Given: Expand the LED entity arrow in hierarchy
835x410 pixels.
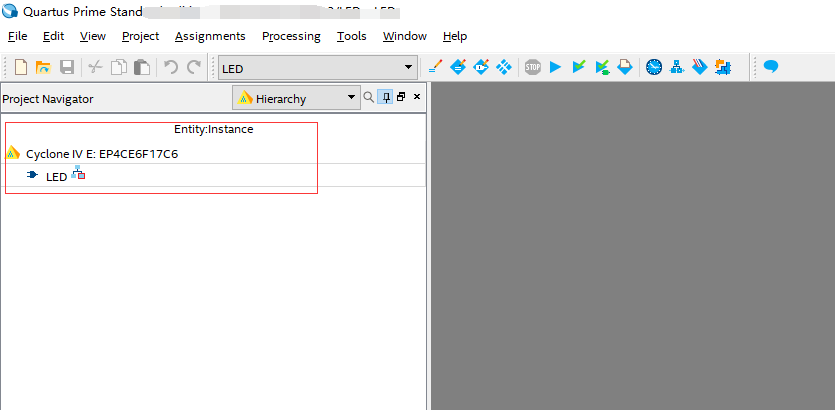Looking at the screenshot, I should (32, 174).
